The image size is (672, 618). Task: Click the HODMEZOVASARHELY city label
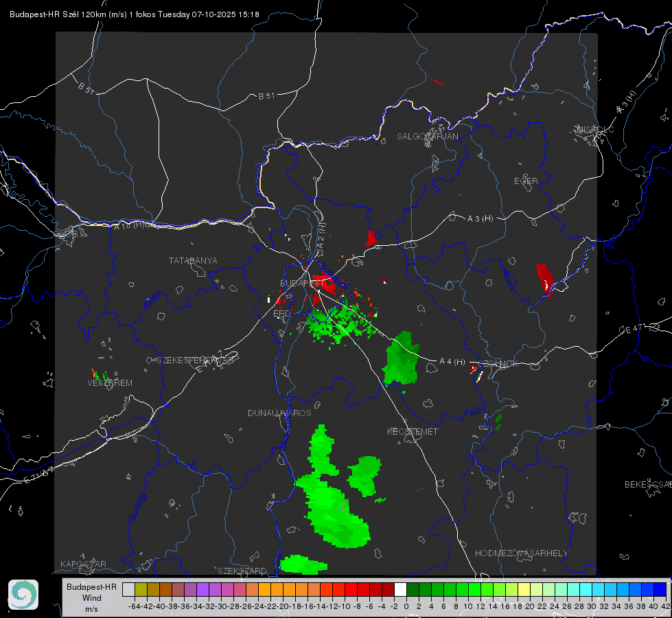click(x=521, y=553)
